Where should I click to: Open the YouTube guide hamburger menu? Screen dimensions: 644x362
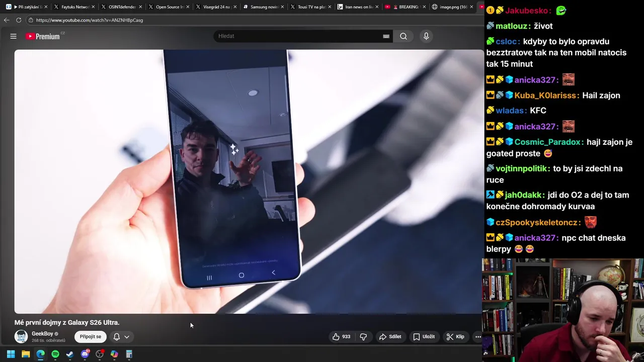[14, 36]
